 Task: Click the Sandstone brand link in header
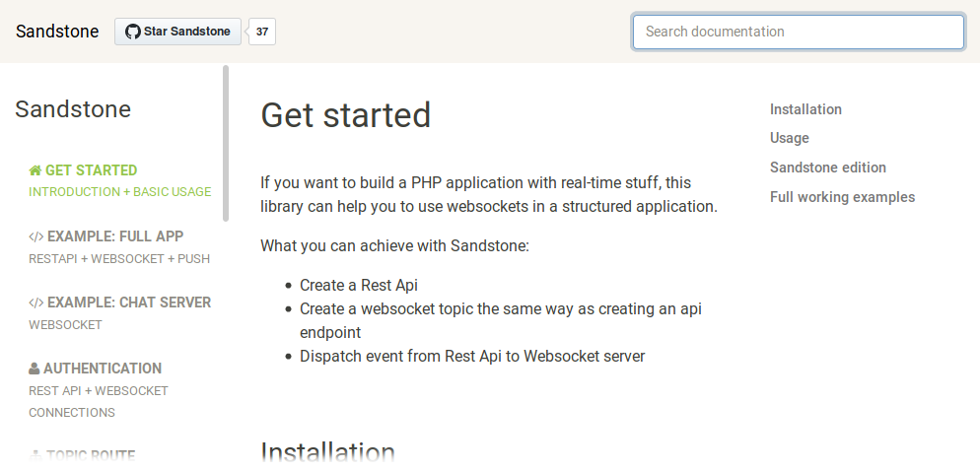tap(57, 32)
